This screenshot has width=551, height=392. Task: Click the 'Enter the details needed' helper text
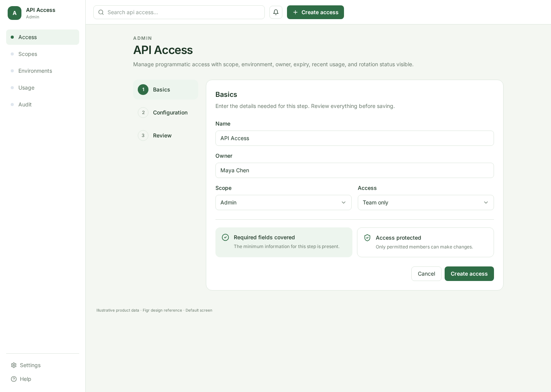point(305,106)
